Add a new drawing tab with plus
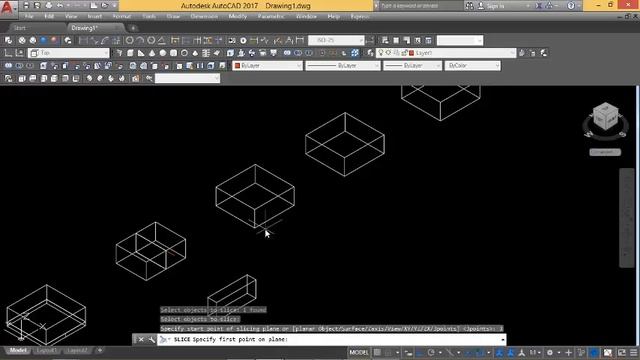The height and width of the screenshot is (360, 640). [133, 28]
